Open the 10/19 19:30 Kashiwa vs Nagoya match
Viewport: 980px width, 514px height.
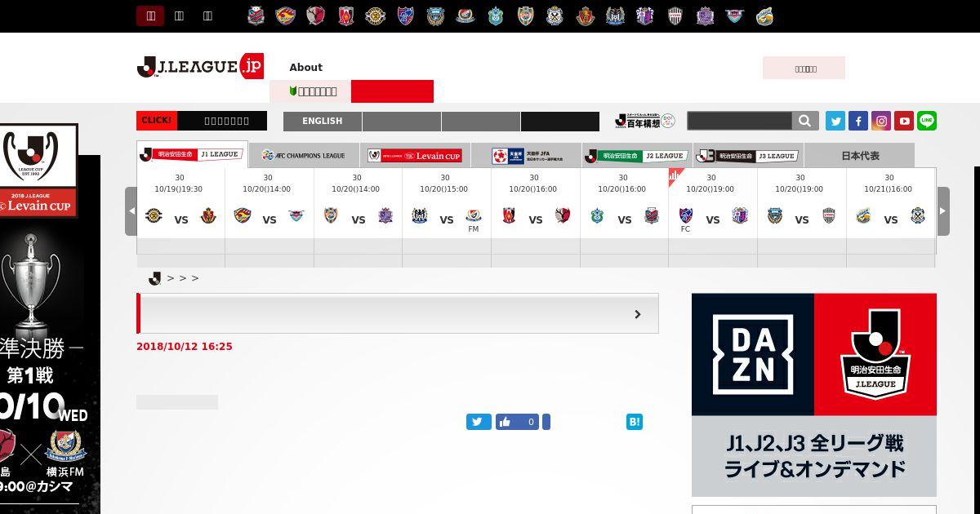coord(180,203)
